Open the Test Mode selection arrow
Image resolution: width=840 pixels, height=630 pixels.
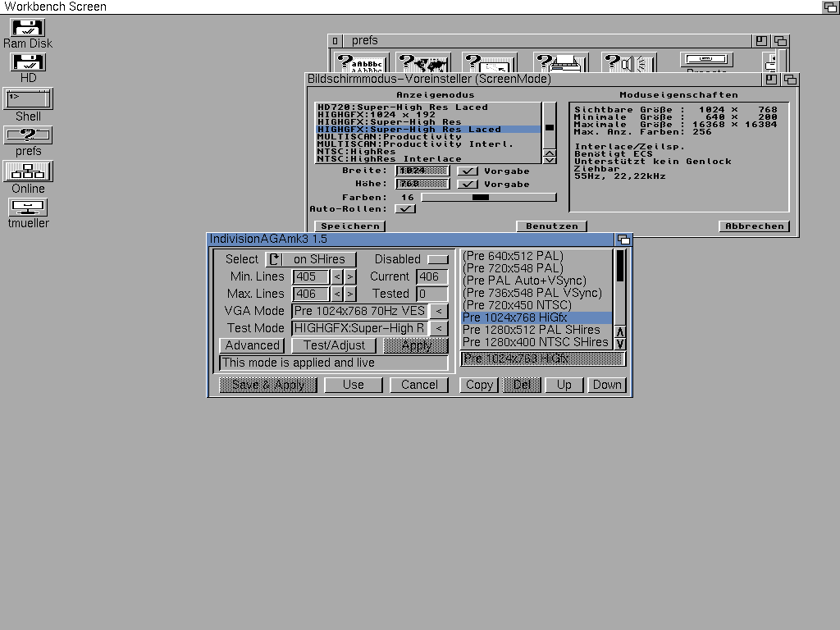point(439,328)
